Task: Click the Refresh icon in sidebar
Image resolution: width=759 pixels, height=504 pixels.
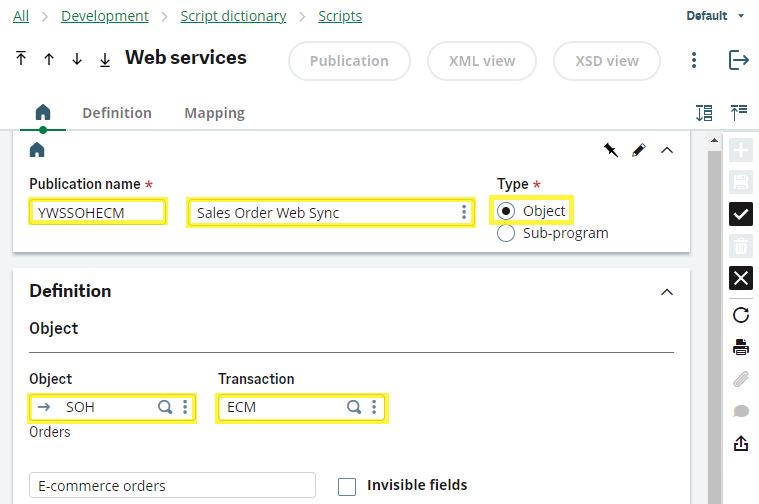Action: click(741, 315)
